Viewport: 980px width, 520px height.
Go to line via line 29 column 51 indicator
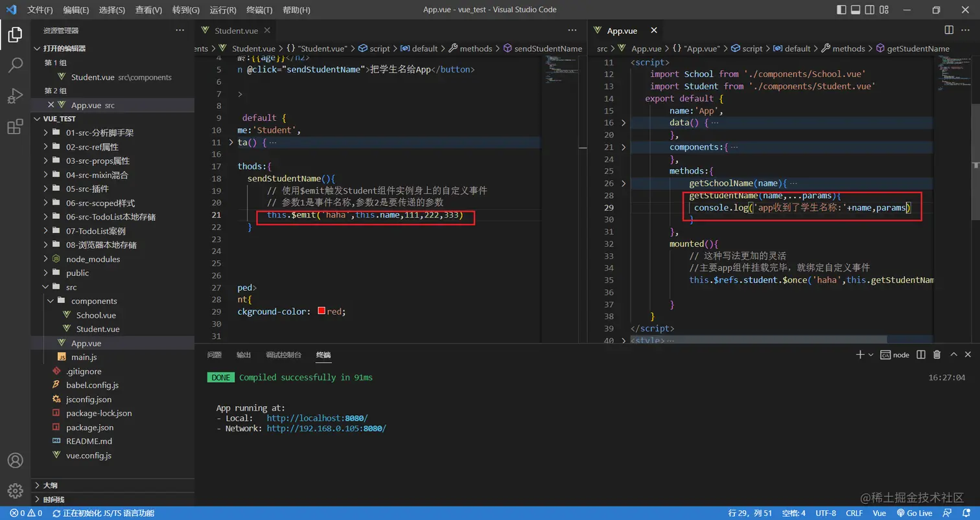pyautogui.click(x=749, y=513)
